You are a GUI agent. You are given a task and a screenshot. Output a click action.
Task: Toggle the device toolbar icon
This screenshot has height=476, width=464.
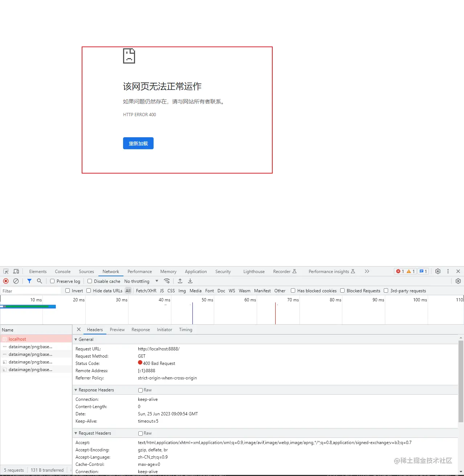[16, 271]
